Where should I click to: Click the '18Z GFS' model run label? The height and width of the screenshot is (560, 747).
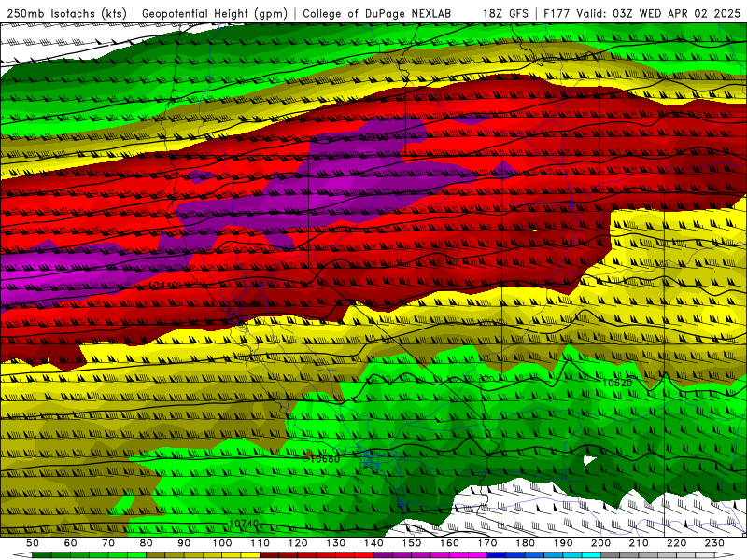pyautogui.click(x=505, y=13)
